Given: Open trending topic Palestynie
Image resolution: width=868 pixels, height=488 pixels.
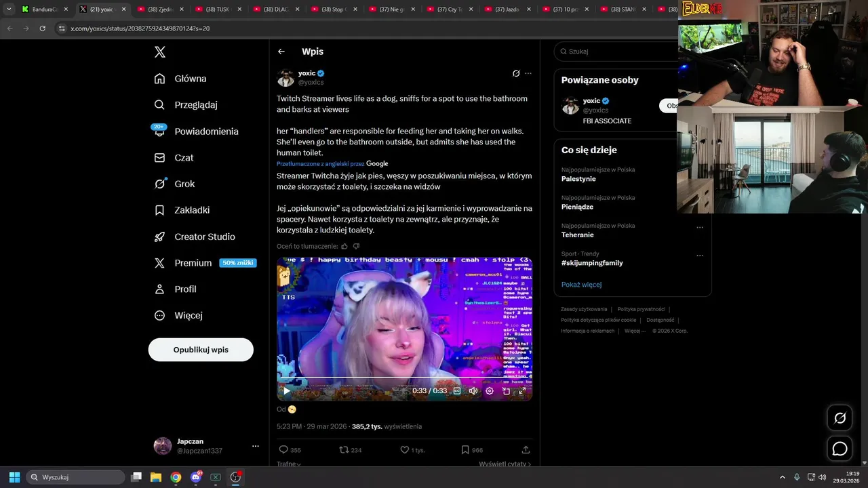Looking at the screenshot, I should point(578,179).
